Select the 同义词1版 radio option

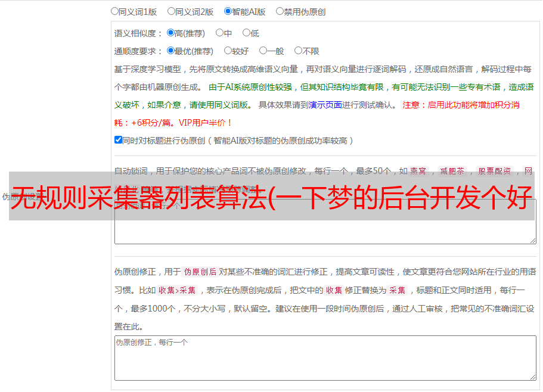(114, 11)
